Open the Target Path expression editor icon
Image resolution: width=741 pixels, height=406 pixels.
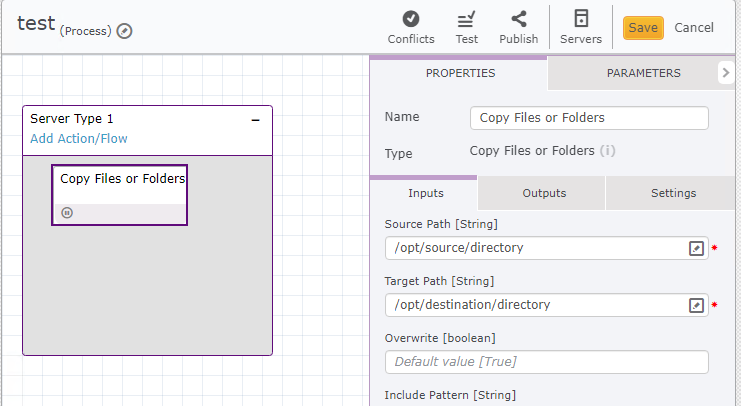coord(697,305)
